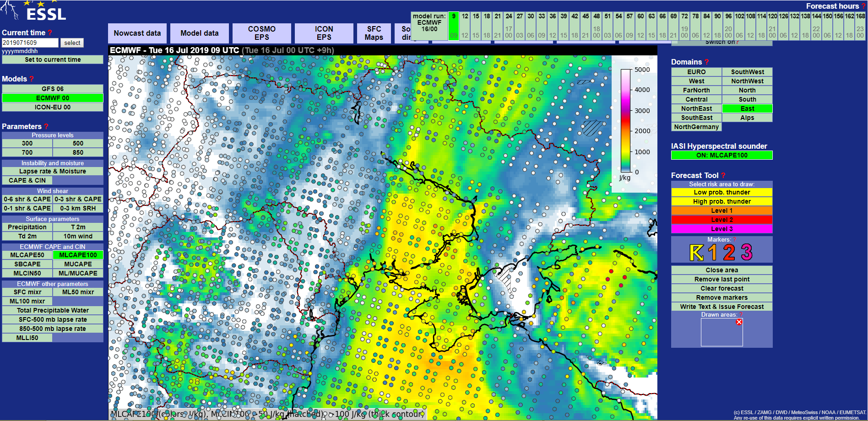Choose the MUCAPE parameter
868x421 pixels.
(x=78, y=264)
